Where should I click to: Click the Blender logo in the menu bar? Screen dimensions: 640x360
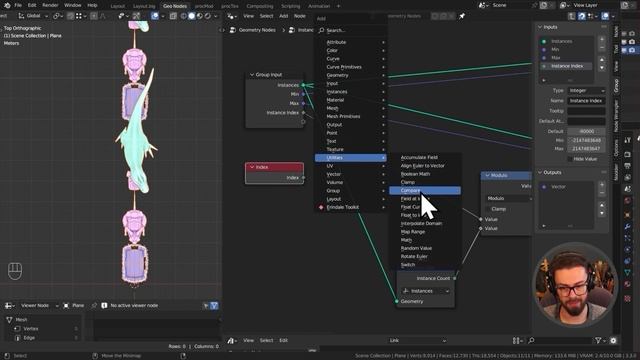tap(7, 5)
